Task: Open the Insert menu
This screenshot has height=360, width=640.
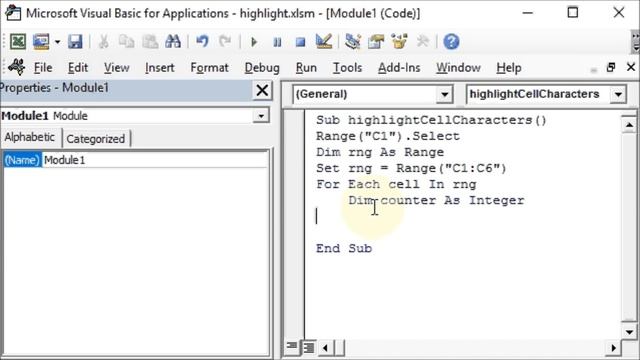Action: [x=160, y=68]
